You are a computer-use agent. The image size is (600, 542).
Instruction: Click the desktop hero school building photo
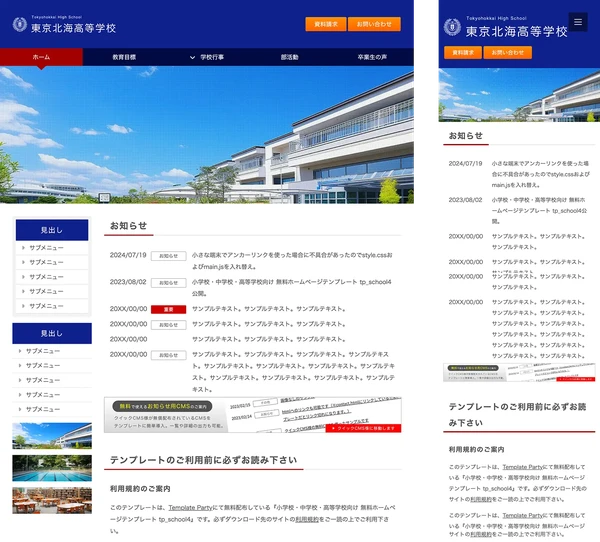(x=207, y=135)
